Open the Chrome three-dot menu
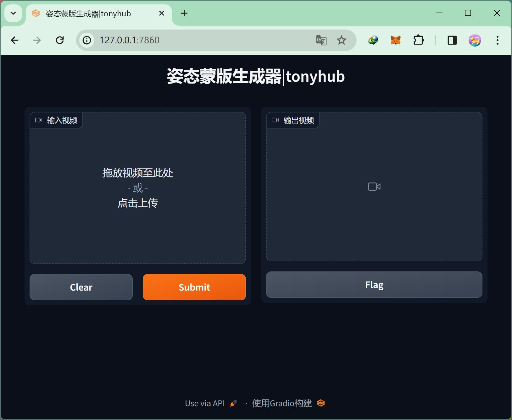 coord(498,40)
